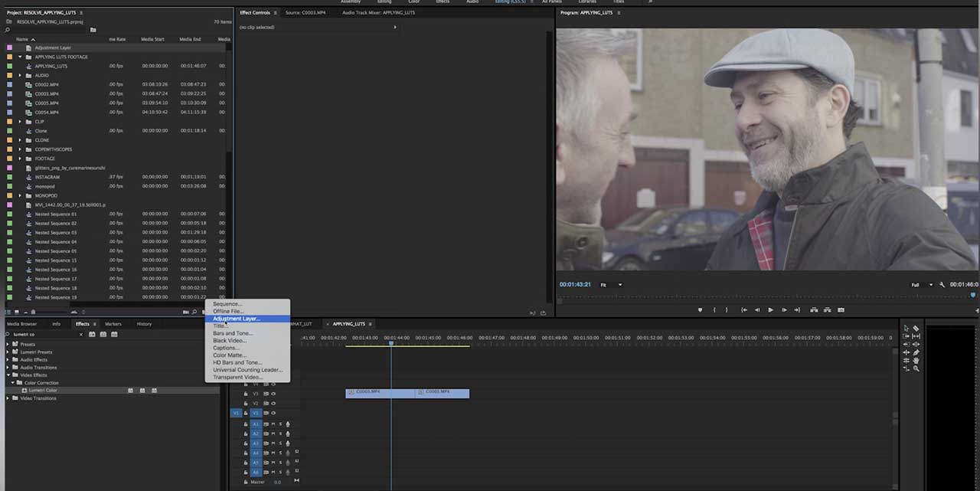Screen dimensions: 980x491
Task: Solo audio track A2
Action: [x=280, y=434]
